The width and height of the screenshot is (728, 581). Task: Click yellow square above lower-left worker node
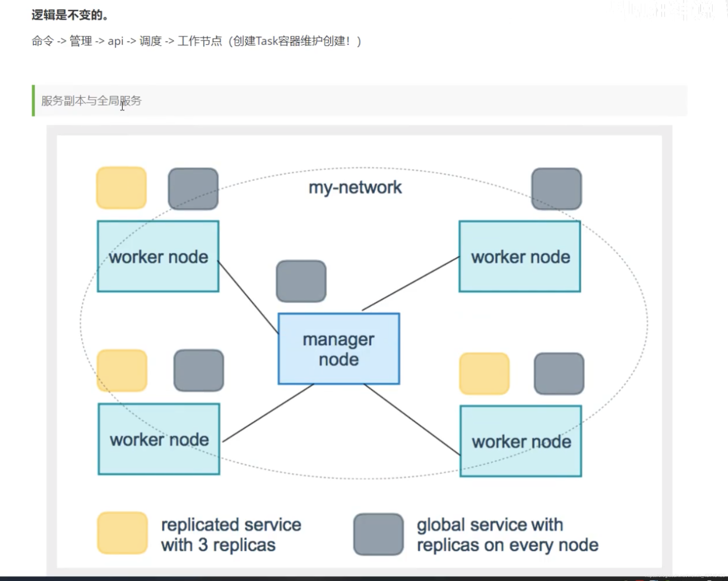click(x=122, y=370)
